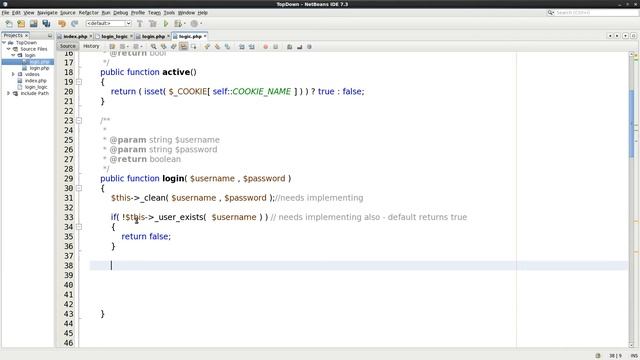The image size is (640, 360).
Task: Open the editor tab list dropdown arrow
Action: 625,36
